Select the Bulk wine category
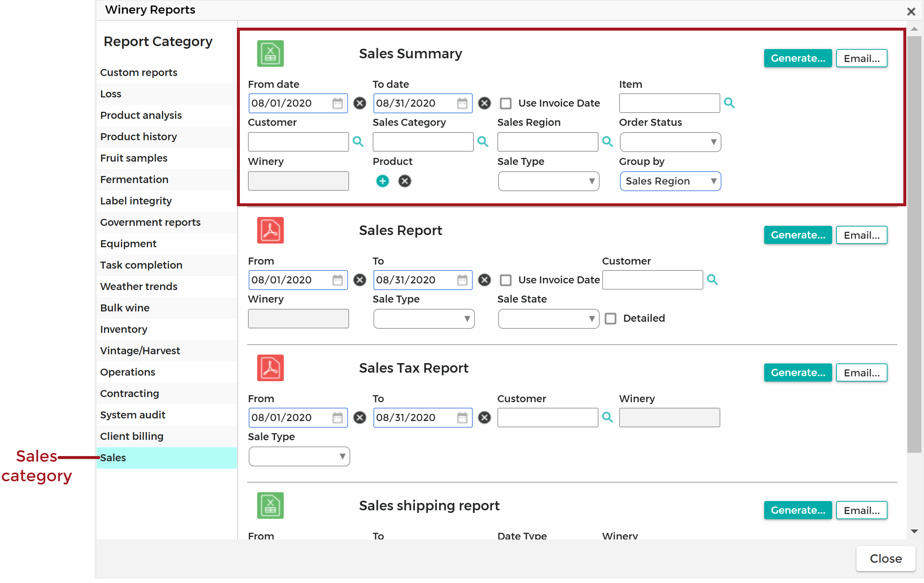This screenshot has height=583, width=924. (x=166, y=308)
